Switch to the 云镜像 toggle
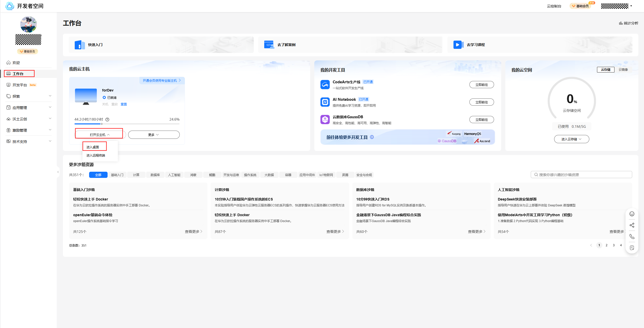The image size is (644, 328). pyautogui.click(x=623, y=70)
